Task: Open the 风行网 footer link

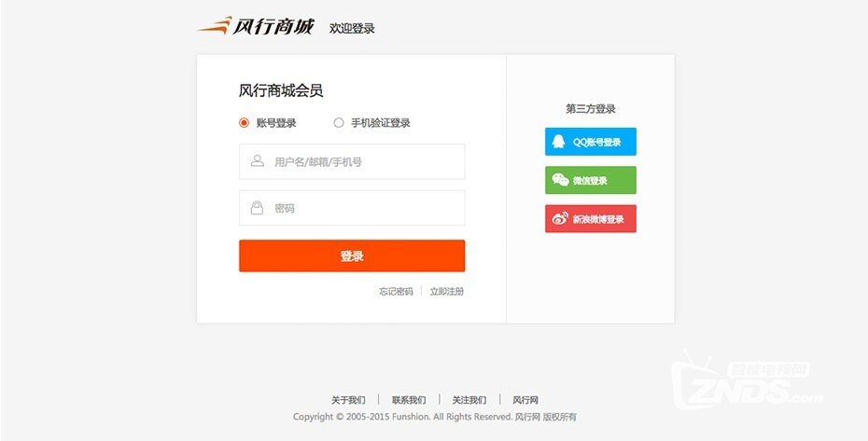Action: pos(525,399)
